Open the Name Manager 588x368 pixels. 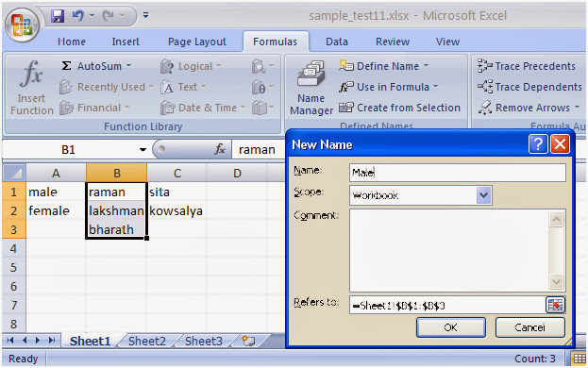[x=311, y=88]
